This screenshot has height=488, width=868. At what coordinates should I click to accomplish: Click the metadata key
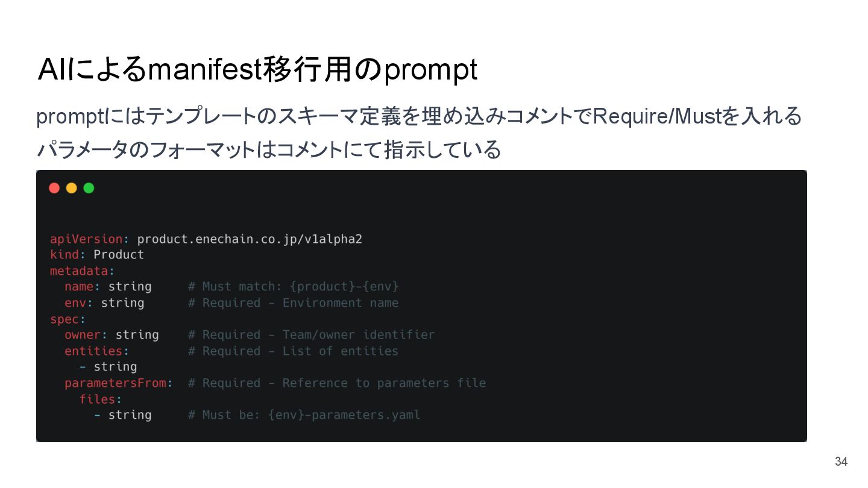79,271
